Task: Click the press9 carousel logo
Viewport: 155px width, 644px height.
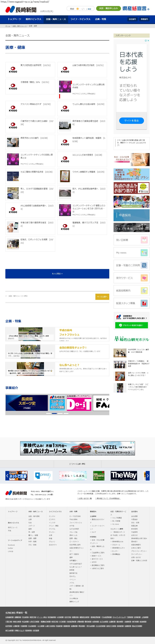Action: [x=43, y=476]
